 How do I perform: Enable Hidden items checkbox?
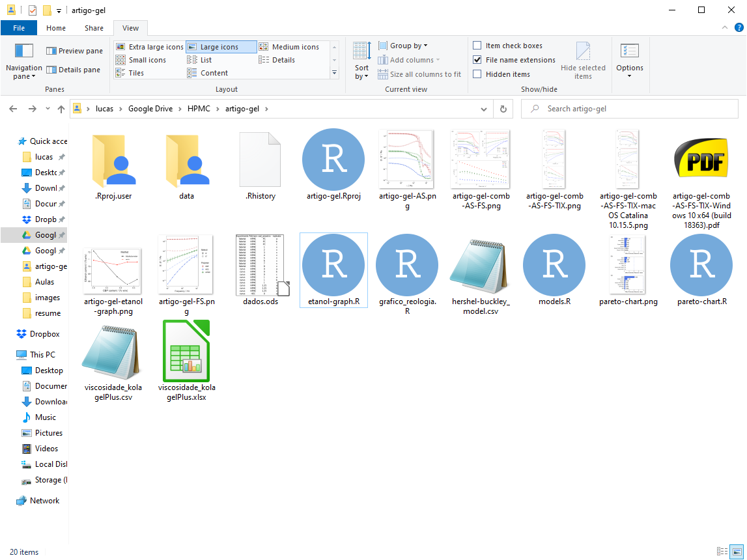tap(477, 74)
